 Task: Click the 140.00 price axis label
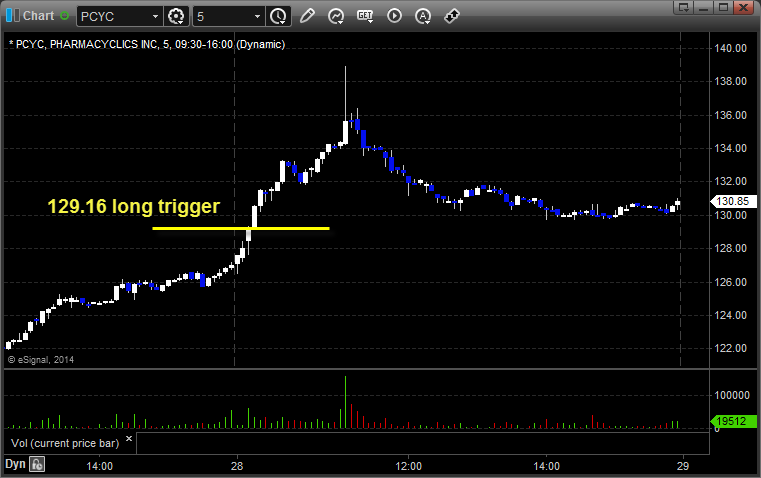[730, 48]
